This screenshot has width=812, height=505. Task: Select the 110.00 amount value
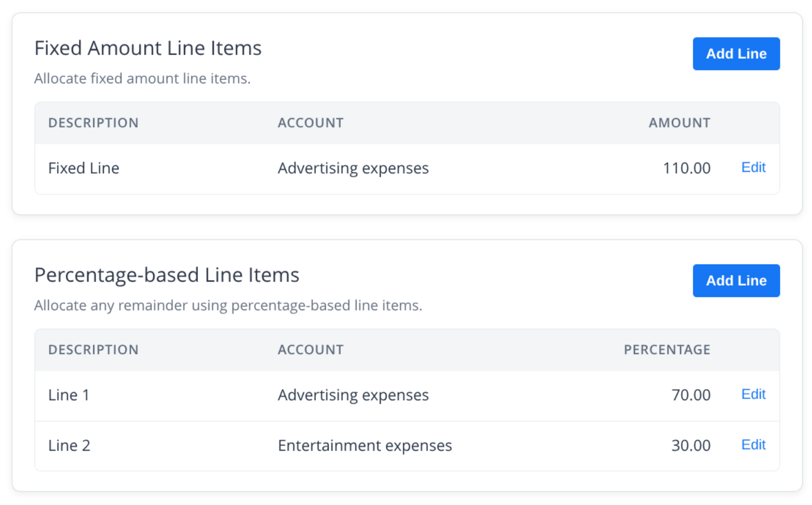coord(686,168)
